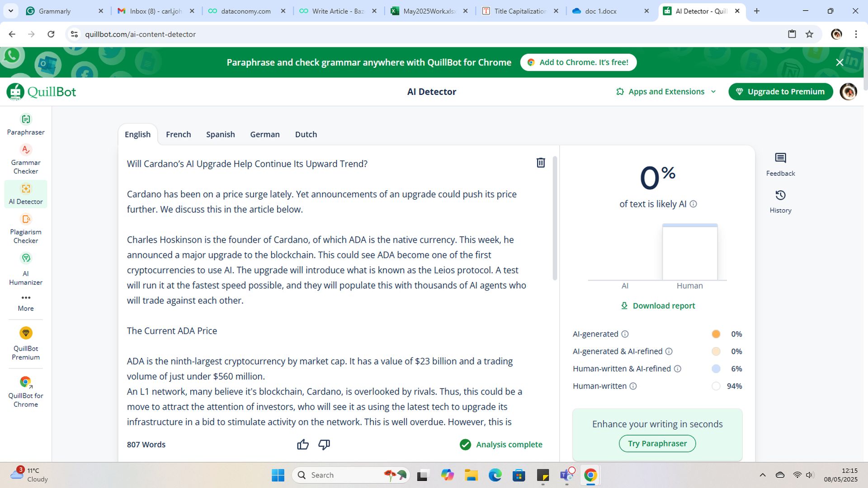The image size is (868, 488).
Task: Select the English language tab
Action: pos(137,135)
